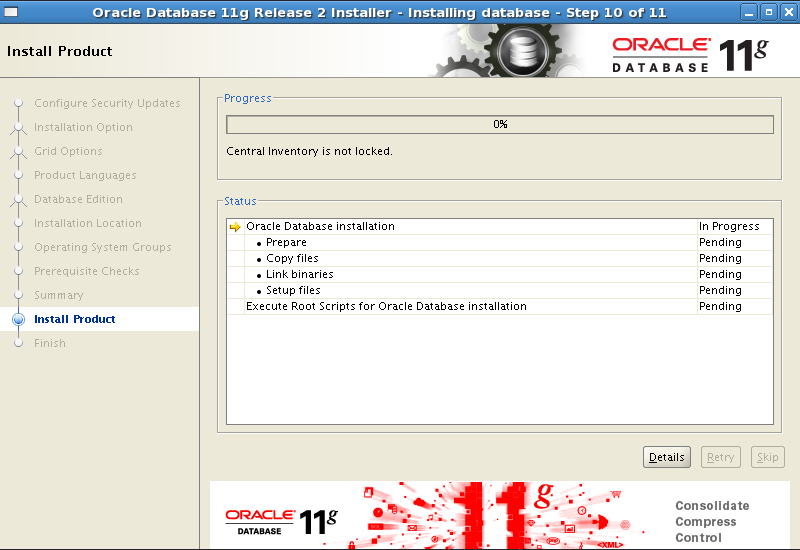Click the Skip button
The height and width of the screenshot is (550, 800).
pos(767,457)
